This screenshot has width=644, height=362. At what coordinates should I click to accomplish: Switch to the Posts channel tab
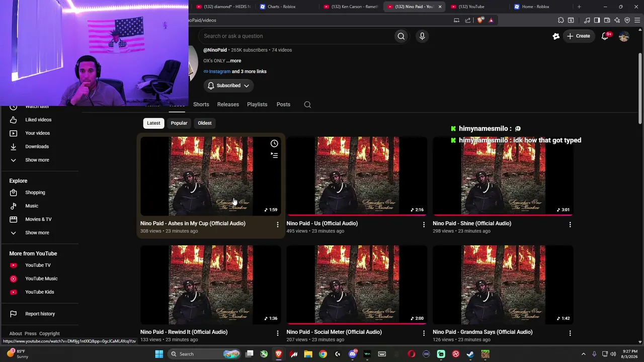[283, 105]
